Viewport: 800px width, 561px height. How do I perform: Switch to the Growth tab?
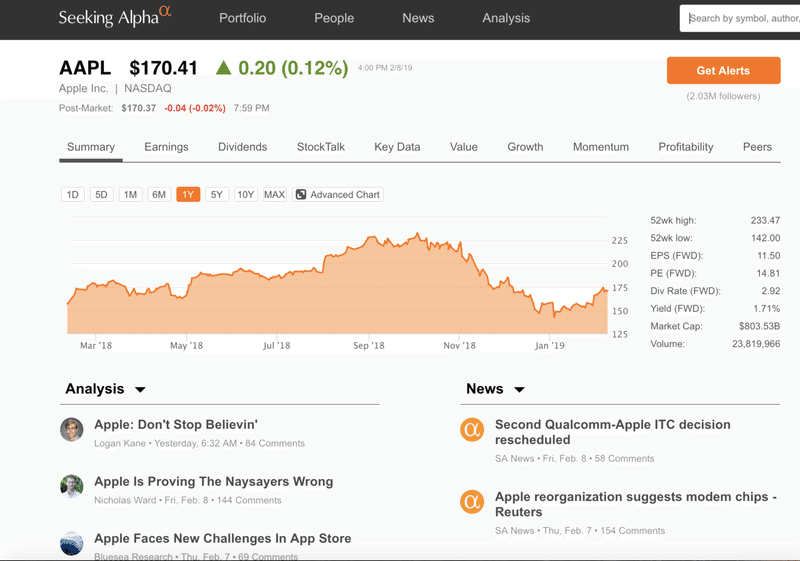point(525,147)
